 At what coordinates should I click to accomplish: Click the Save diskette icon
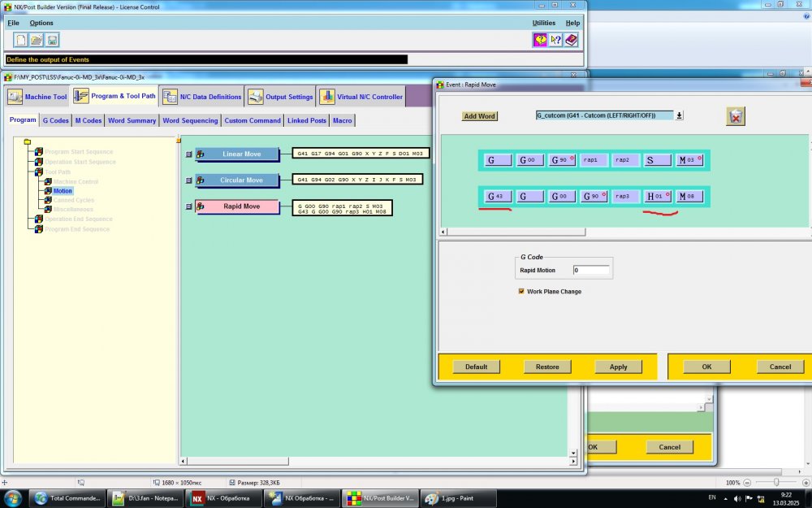(x=52, y=40)
